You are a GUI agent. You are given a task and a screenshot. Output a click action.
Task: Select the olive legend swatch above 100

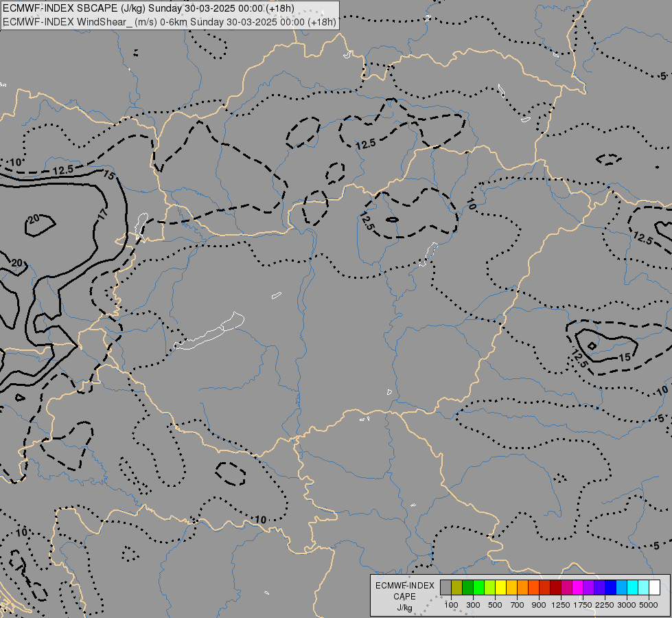457,587
